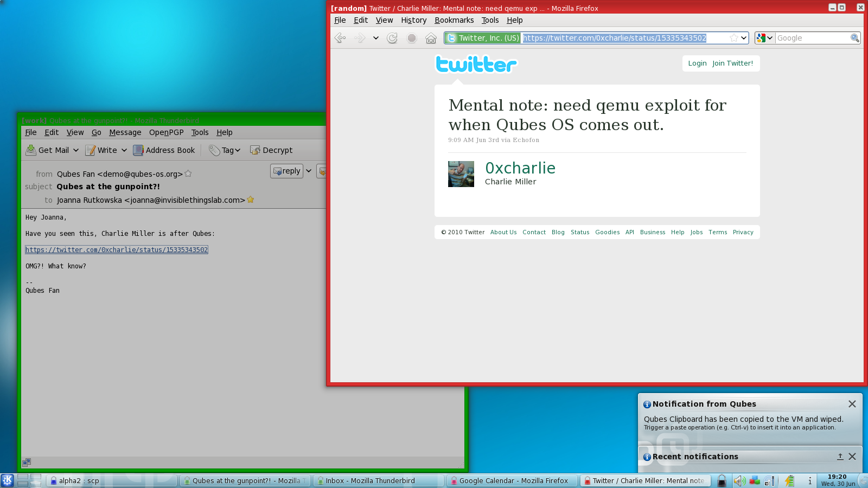Toggle the bookmark star in the address bar
The height and width of the screenshot is (488, 868).
click(x=733, y=38)
